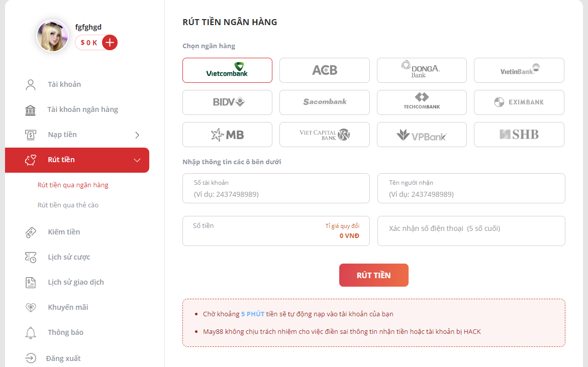Click the red plus deposit icon
This screenshot has width=588, height=367.
point(110,43)
